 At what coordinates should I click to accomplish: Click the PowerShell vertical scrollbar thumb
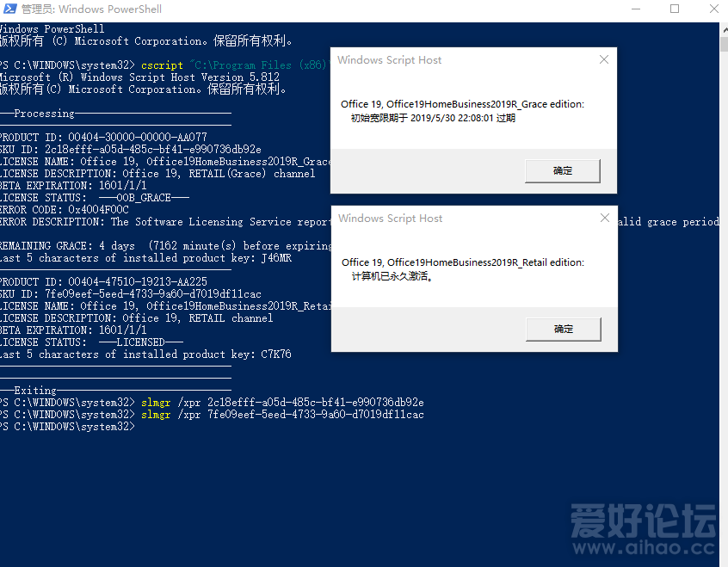tap(724, 45)
